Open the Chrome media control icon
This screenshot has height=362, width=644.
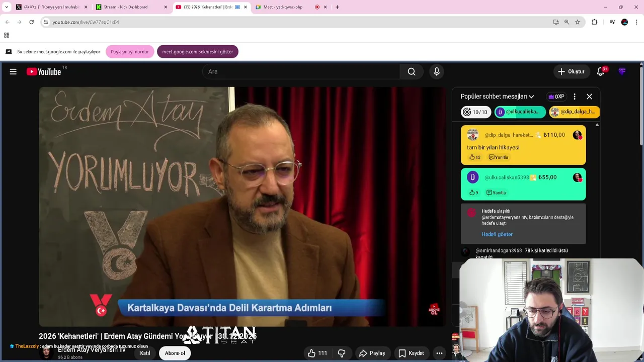point(612,22)
